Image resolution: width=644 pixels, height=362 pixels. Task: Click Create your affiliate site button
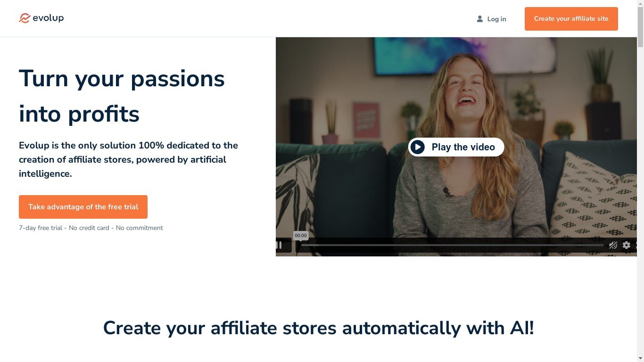571,19
